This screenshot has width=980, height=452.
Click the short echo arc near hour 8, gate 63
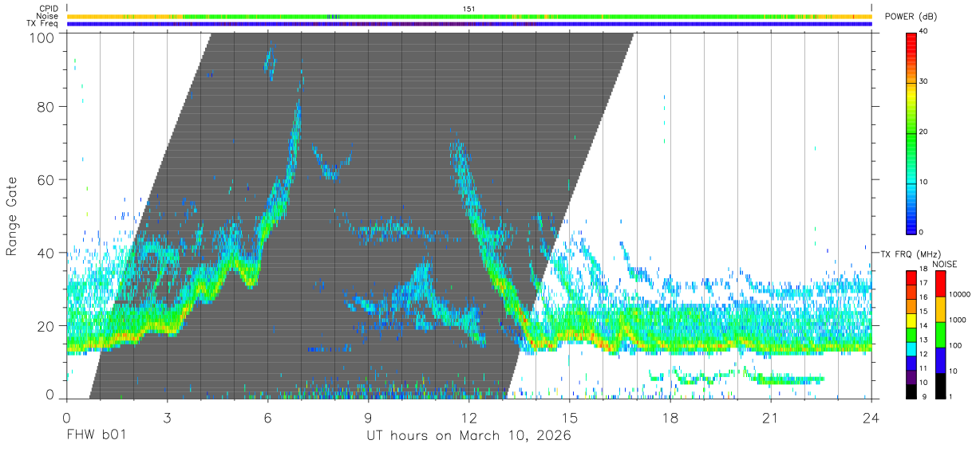pos(332,163)
